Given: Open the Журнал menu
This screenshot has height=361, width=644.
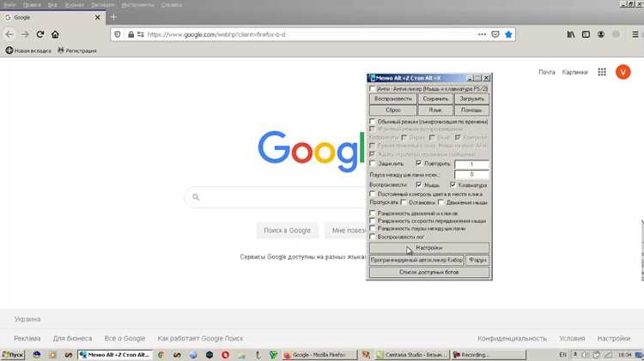Looking at the screenshot, I should point(75,5).
